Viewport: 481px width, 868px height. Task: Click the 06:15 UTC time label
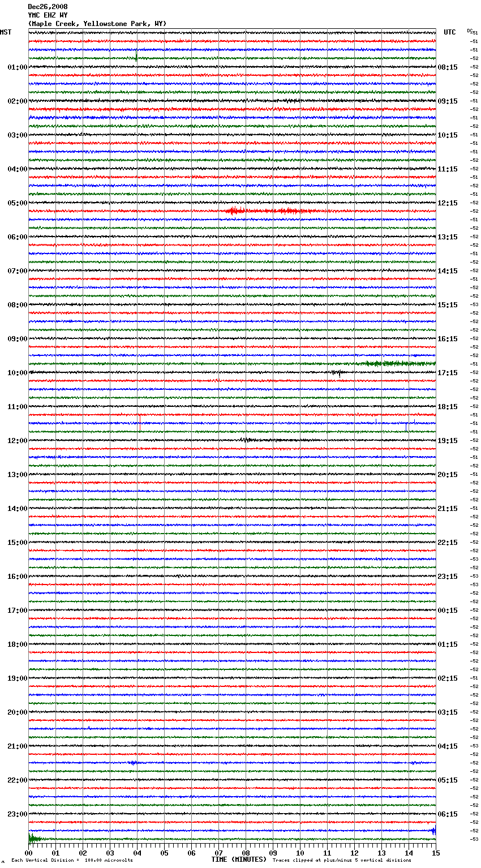coord(448,814)
